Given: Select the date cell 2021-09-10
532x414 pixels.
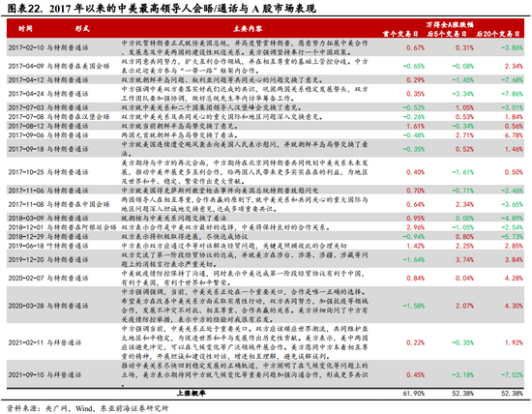Looking at the screenshot, I should (26, 374).
